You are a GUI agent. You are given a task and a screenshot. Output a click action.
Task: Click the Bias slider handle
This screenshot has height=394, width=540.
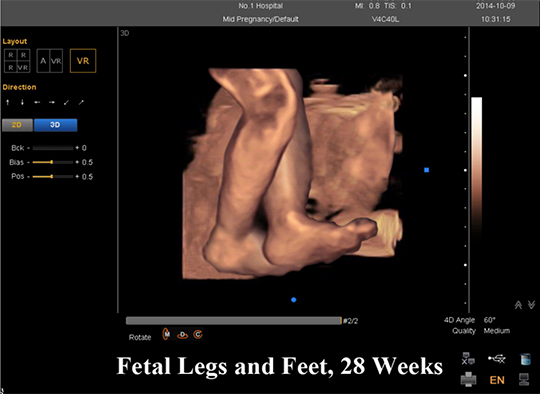coord(52,162)
